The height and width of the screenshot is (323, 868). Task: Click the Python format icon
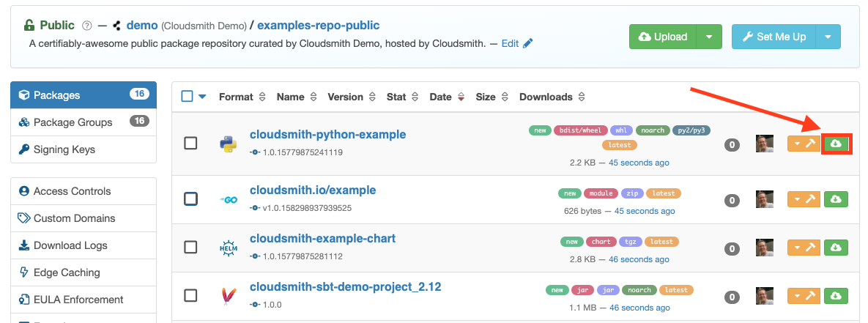[228, 144]
